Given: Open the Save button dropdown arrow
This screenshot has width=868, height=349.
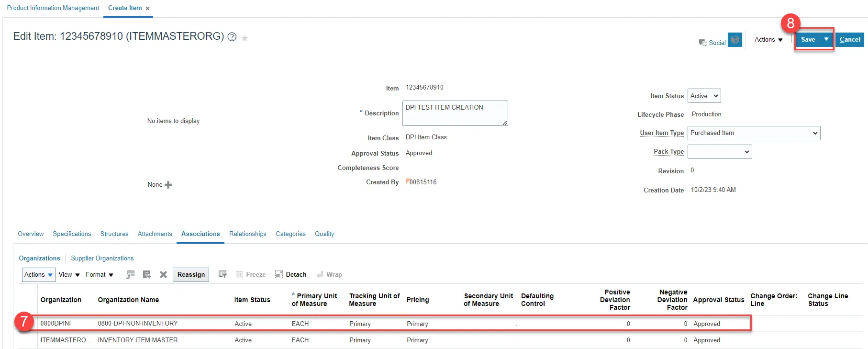Looking at the screenshot, I should 826,40.
